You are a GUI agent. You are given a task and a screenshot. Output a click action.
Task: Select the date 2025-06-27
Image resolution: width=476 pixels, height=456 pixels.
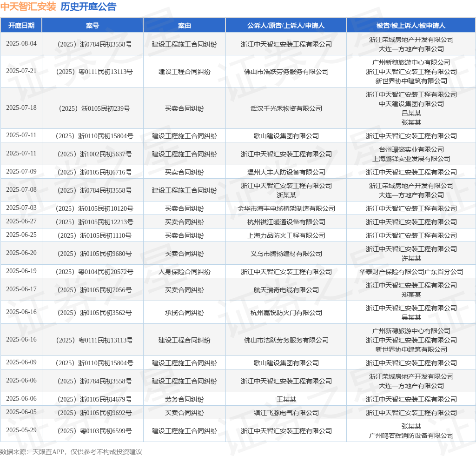21,221
